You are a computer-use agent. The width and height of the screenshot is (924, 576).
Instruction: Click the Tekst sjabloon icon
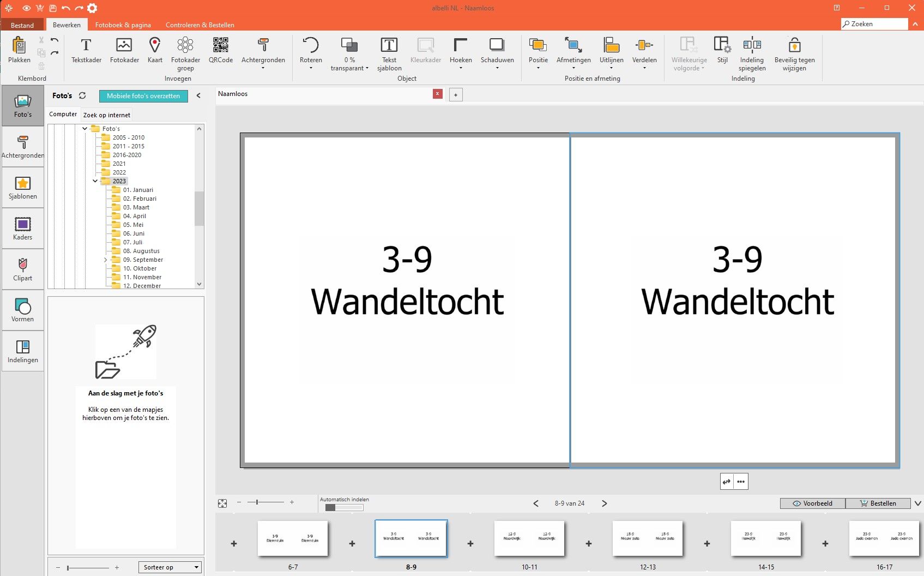point(389,45)
